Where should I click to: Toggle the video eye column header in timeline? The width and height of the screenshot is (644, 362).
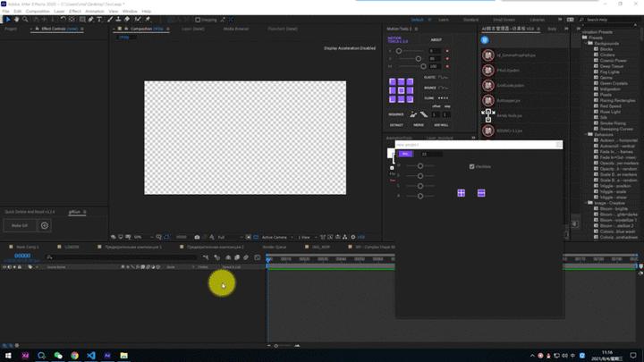(x=4, y=266)
